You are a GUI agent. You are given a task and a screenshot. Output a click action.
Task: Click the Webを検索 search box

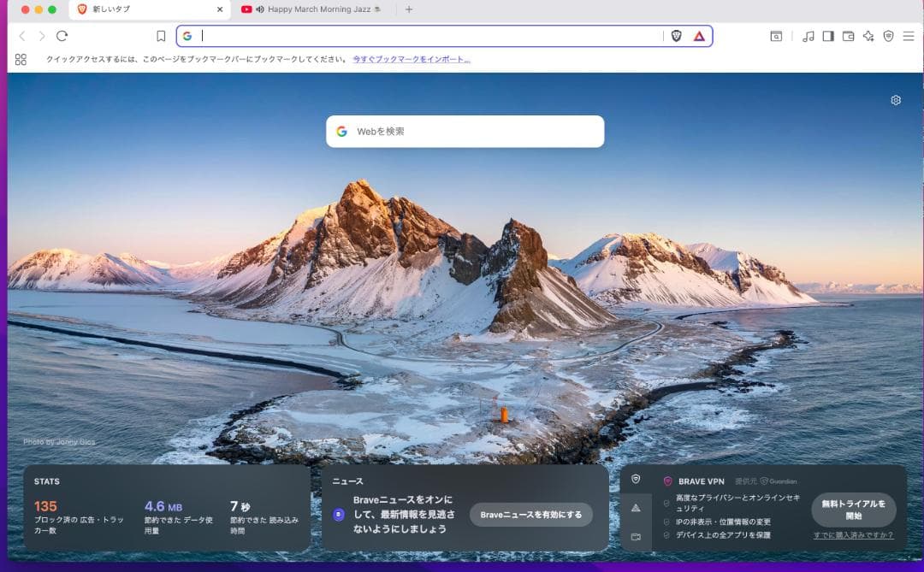pyautogui.click(x=465, y=132)
